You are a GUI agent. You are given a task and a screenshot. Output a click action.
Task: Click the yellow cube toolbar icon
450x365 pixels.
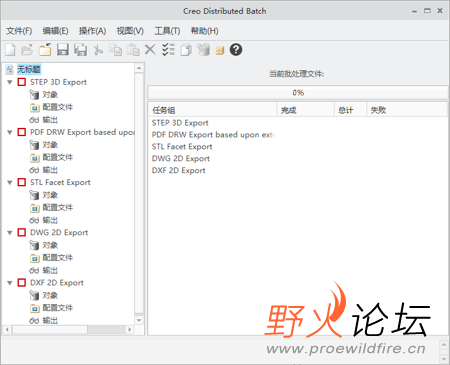coord(220,51)
